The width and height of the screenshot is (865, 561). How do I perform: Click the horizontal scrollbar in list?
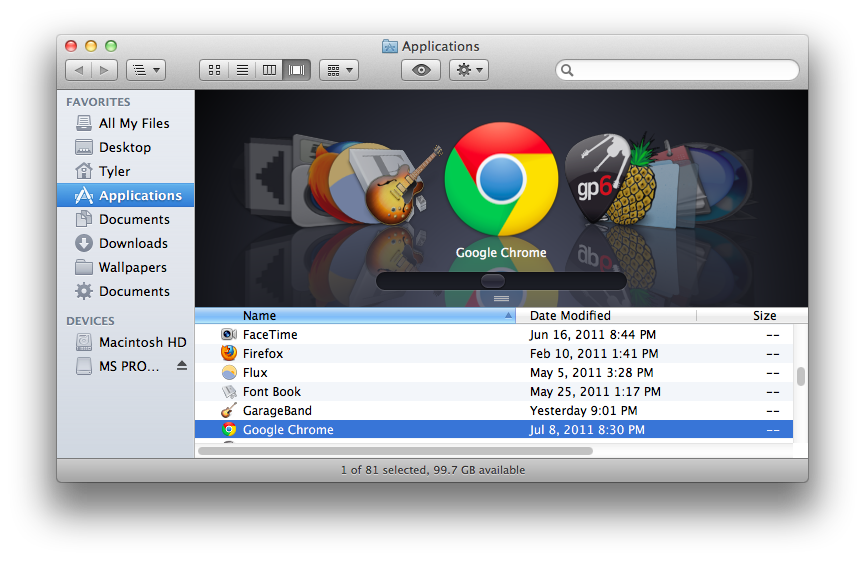(395, 451)
